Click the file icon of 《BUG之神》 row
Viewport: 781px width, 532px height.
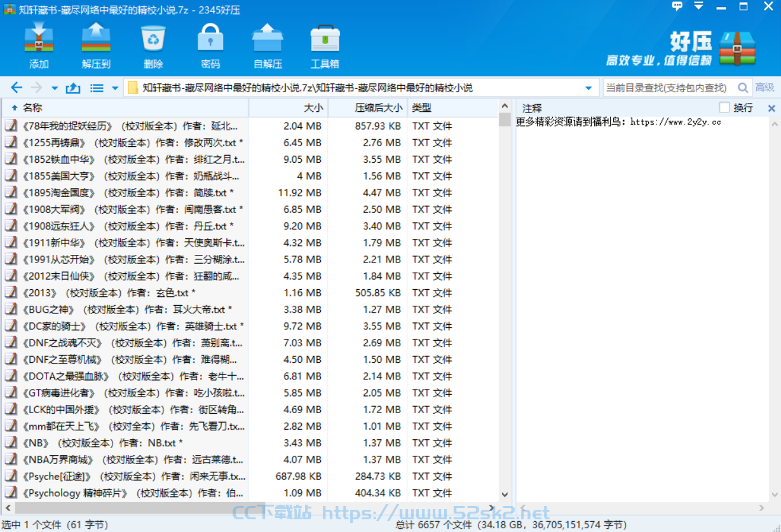pos(11,310)
